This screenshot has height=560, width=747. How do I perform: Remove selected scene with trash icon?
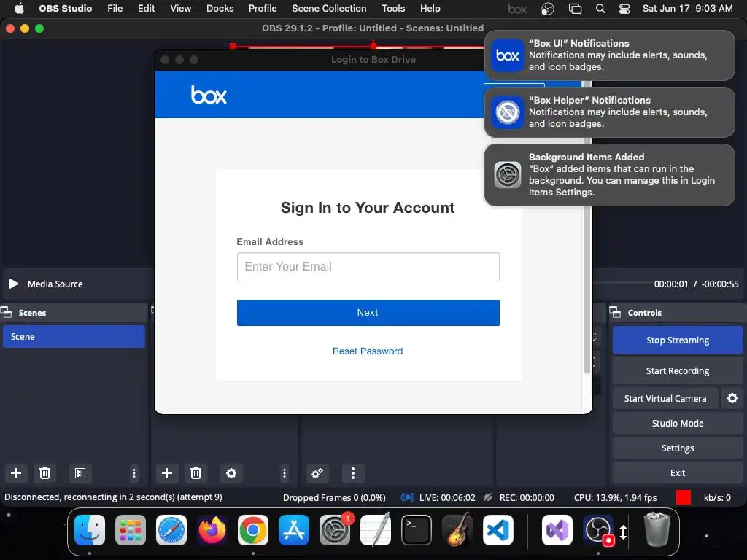coord(44,472)
